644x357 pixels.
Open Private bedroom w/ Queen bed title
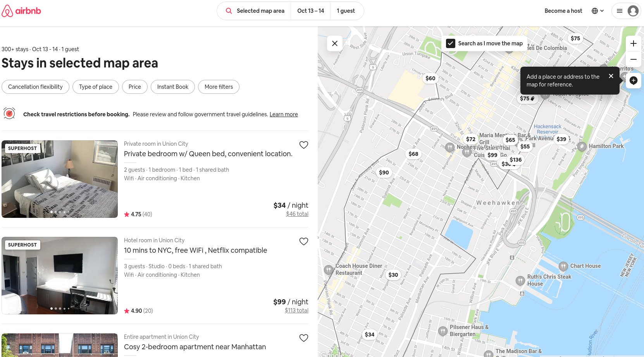click(208, 154)
